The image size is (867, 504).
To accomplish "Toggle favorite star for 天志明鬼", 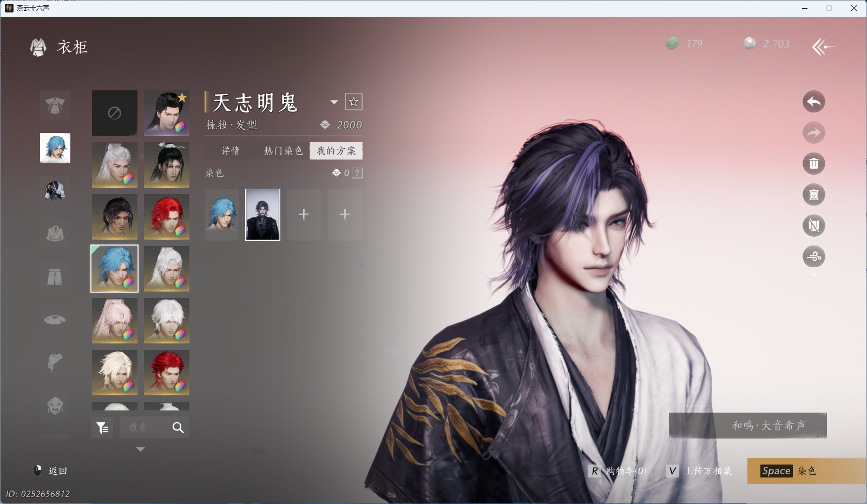I will pyautogui.click(x=353, y=102).
